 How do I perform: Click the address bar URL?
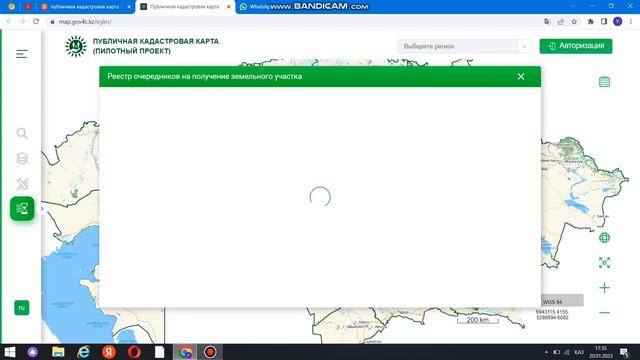coord(85,22)
